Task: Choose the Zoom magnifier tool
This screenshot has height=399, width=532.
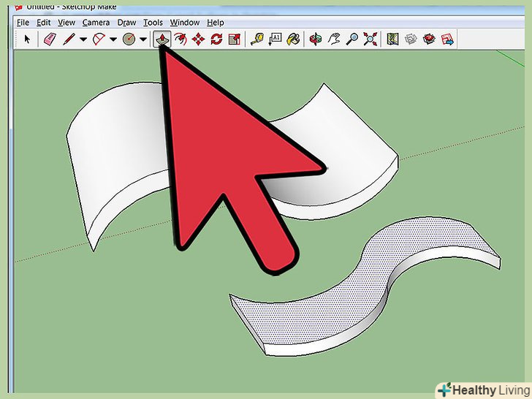Action: tap(351, 39)
